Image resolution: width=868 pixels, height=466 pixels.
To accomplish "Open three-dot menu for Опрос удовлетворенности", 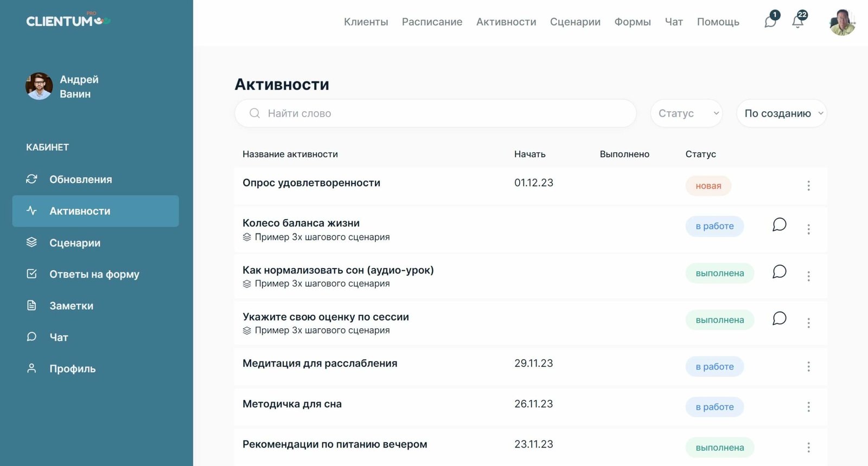I will [808, 186].
